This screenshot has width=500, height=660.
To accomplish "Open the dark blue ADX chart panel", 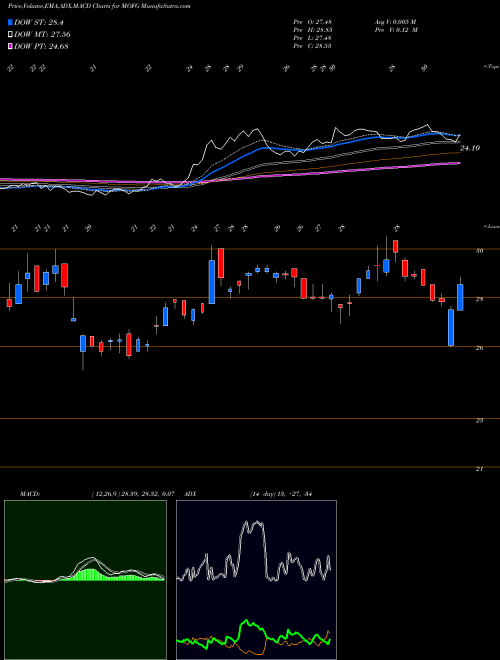I will click(x=256, y=580).
